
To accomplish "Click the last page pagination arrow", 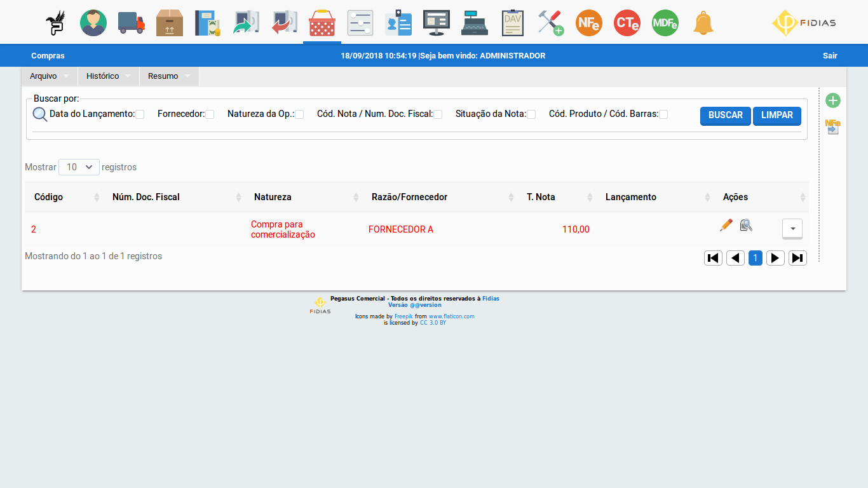I will 797,257.
